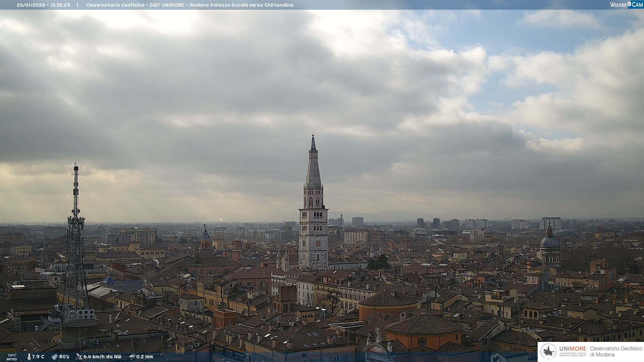Click the WeatherCam CAM blue badge
Viewport: 644px width, 362px height.
(637, 4)
